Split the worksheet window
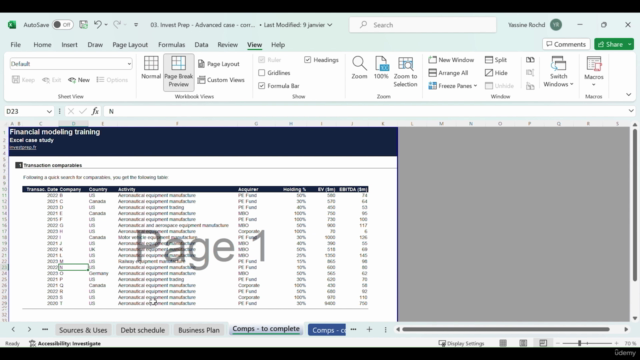 [496, 60]
